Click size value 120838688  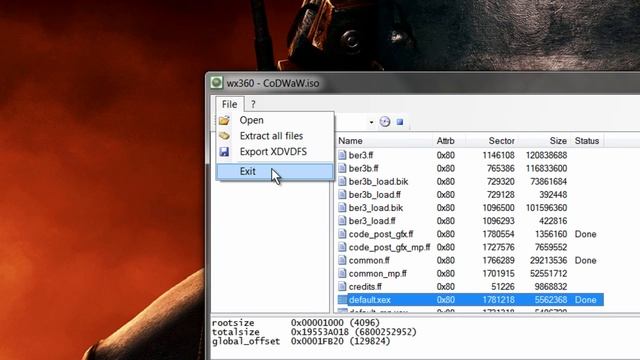tap(546, 155)
